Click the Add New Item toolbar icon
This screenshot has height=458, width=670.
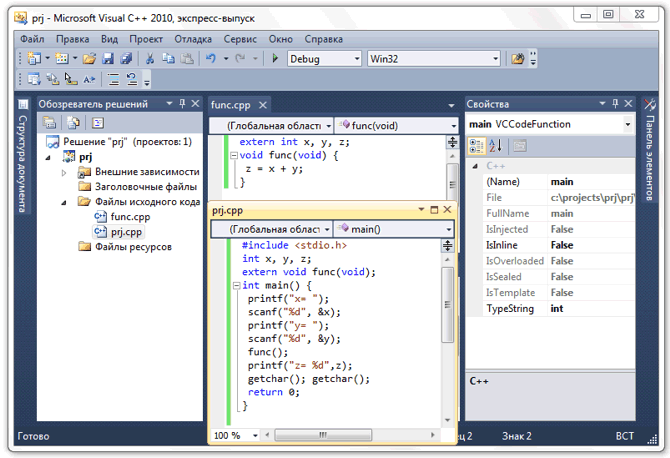tap(62, 58)
